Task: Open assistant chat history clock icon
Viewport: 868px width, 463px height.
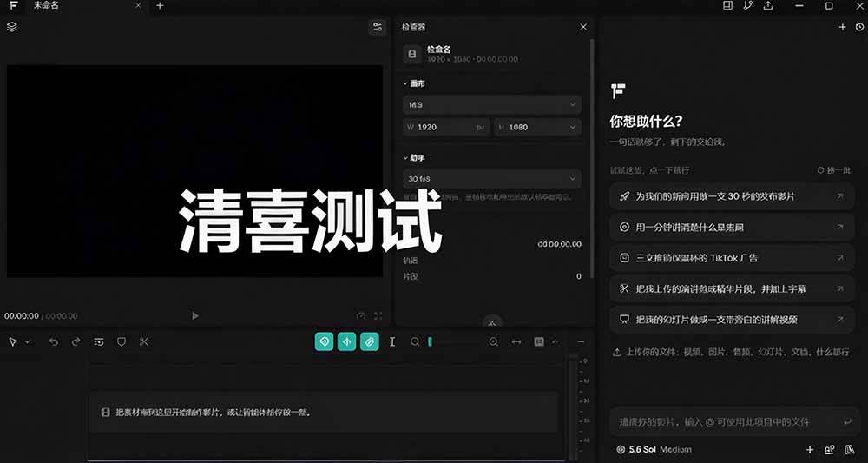Action: click(859, 27)
